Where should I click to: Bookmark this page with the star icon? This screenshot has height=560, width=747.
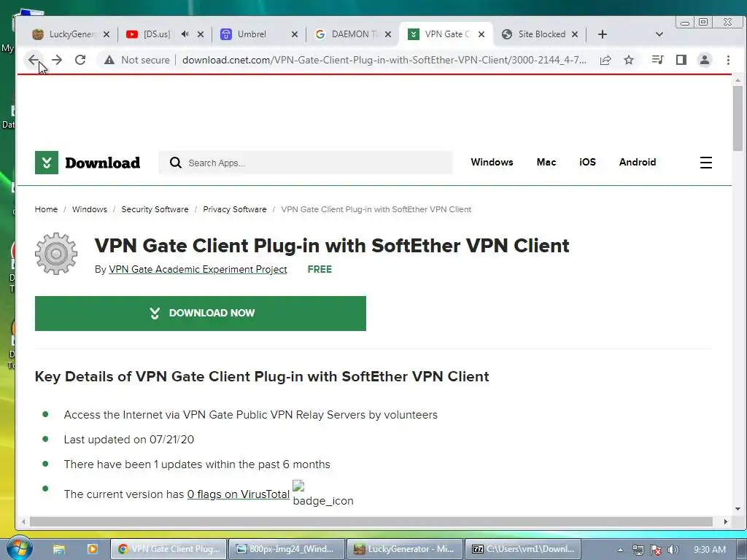[629, 60]
